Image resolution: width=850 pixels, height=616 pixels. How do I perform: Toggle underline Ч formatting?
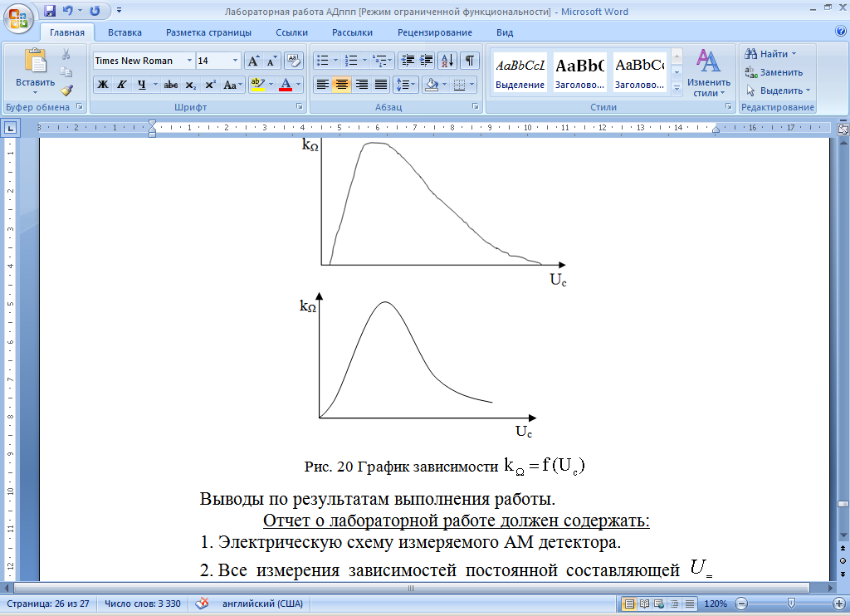(x=141, y=85)
